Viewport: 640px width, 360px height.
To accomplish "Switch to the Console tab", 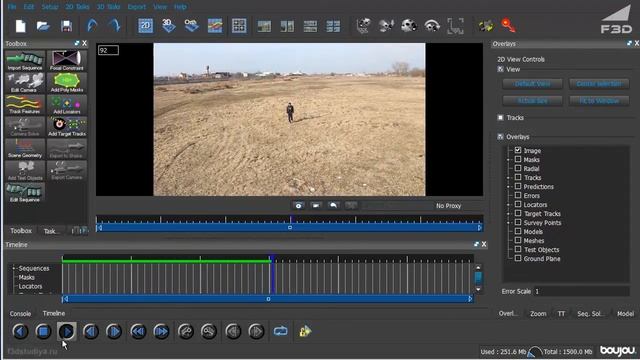I will pyautogui.click(x=20, y=313).
